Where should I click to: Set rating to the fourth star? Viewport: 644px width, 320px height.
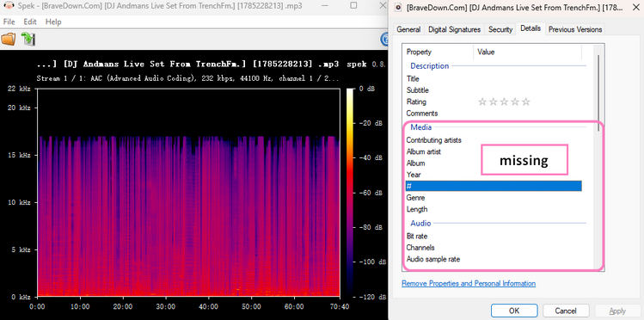coord(515,102)
